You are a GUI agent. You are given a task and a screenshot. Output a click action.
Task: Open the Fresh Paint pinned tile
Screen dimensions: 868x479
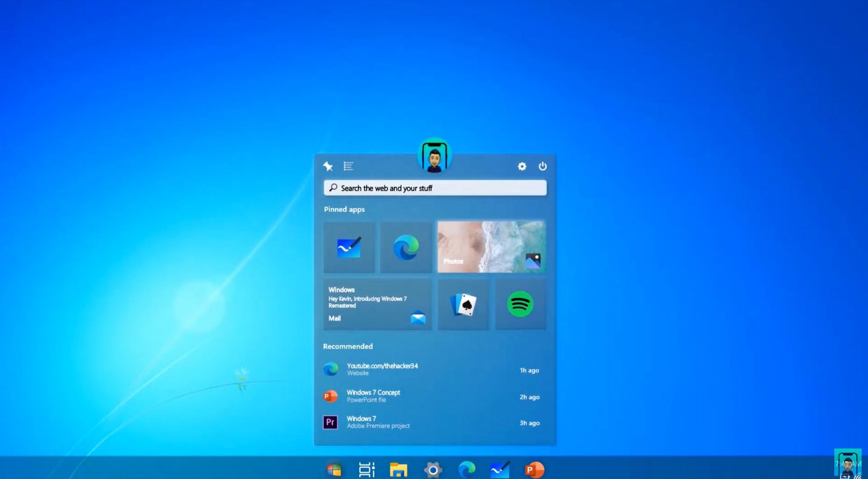(349, 247)
